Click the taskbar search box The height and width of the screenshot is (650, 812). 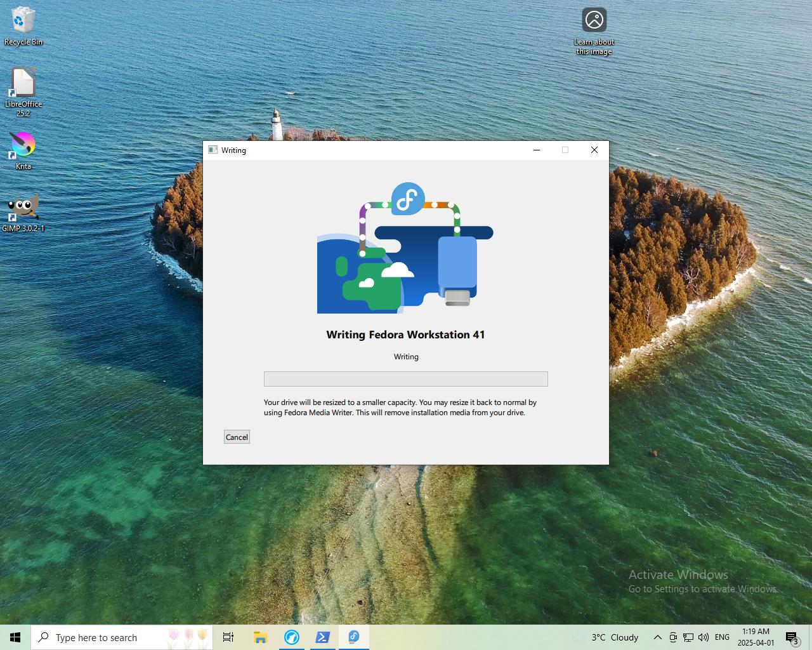click(122, 637)
